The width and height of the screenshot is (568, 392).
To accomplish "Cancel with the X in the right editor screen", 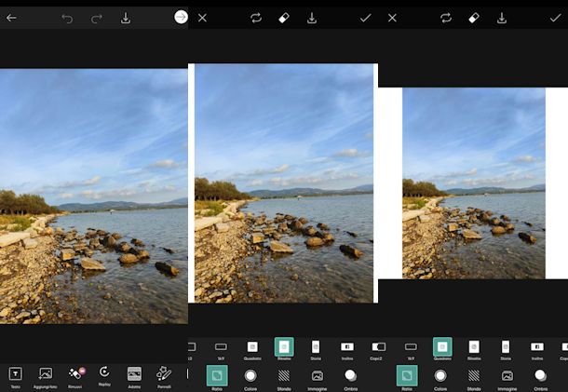I will (x=392, y=18).
